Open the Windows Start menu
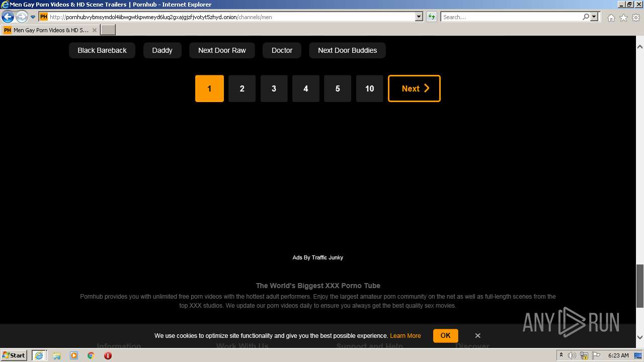Image resolution: width=644 pixels, height=362 pixels. click(x=14, y=355)
